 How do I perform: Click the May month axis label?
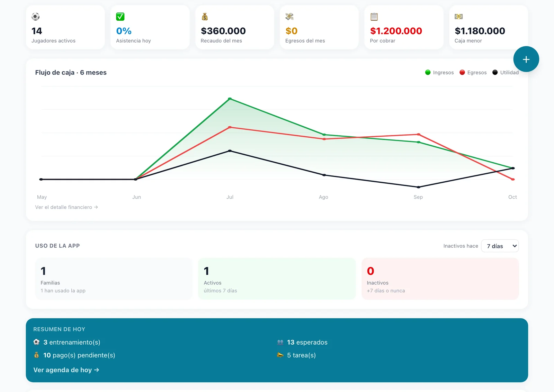coord(42,197)
